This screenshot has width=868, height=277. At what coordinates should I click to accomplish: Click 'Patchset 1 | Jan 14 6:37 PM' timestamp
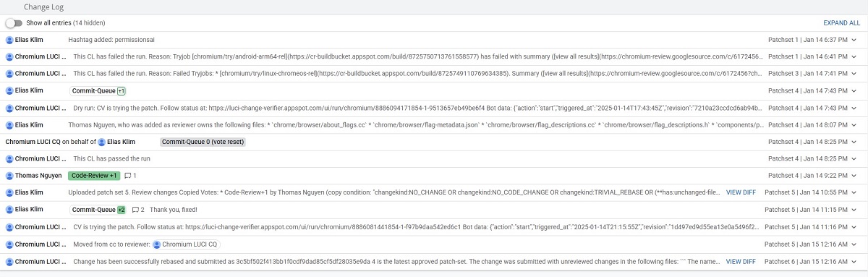pyautogui.click(x=807, y=40)
